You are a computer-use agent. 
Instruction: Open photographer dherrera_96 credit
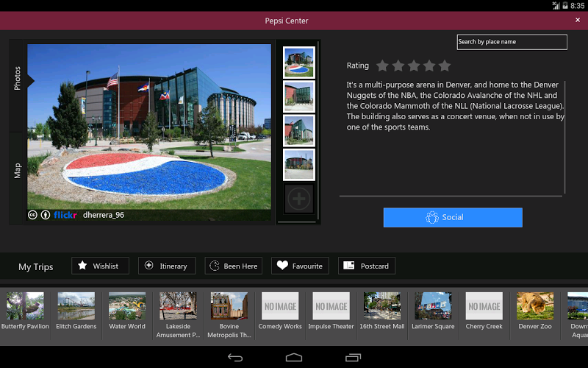104,215
